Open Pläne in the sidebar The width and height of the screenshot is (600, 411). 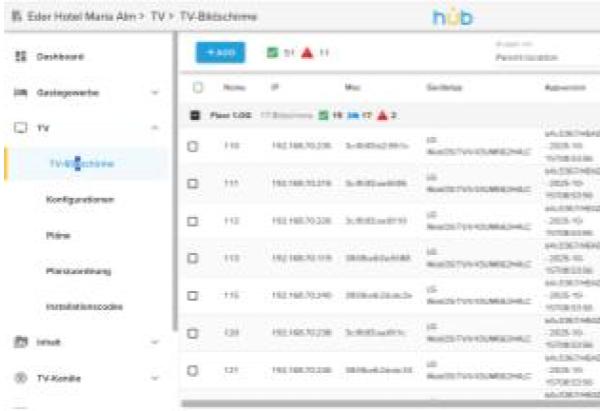point(58,235)
